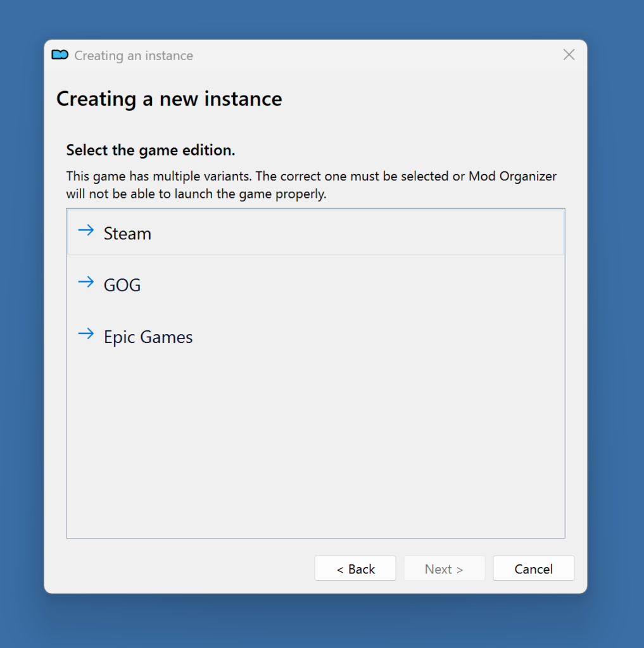Click the 'Select the game edition.' subheading
644x648 pixels.
(151, 151)
